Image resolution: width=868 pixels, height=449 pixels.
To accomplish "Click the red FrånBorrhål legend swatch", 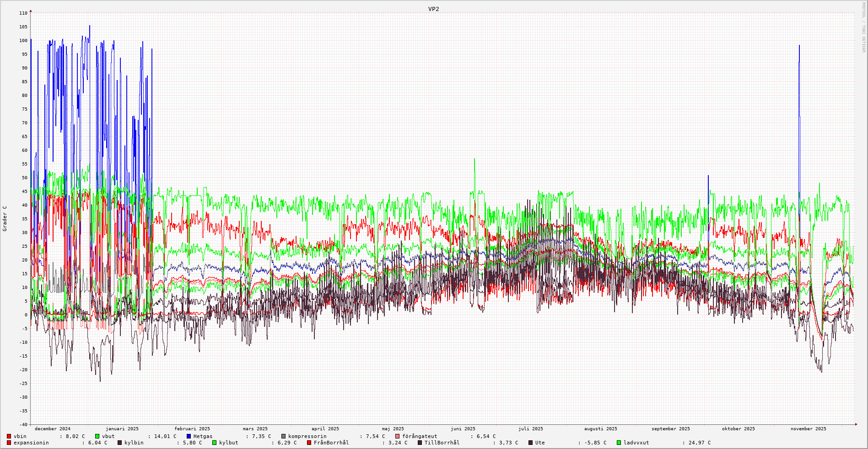I will pyautogui.click(x=309, y=443).
